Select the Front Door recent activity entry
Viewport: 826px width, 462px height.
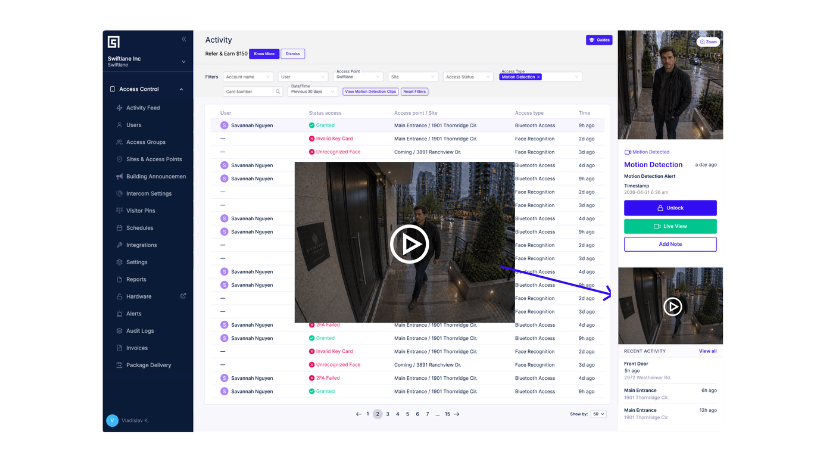point(670,371)
